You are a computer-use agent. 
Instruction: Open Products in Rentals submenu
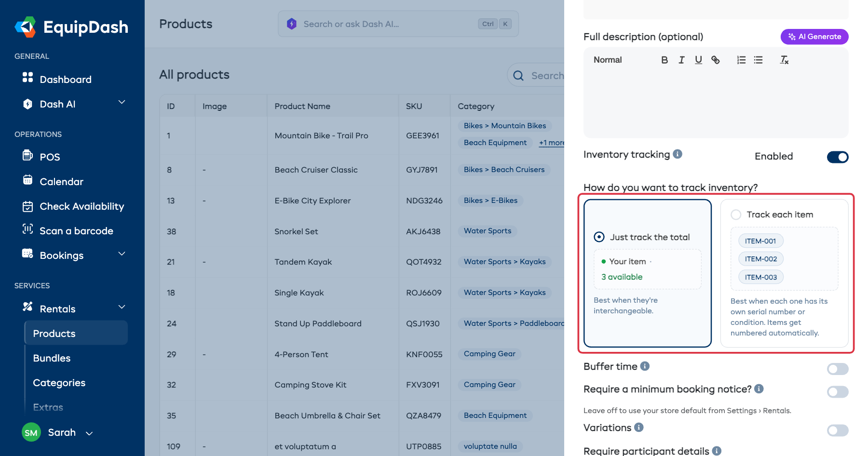click(x=76, y=333)
